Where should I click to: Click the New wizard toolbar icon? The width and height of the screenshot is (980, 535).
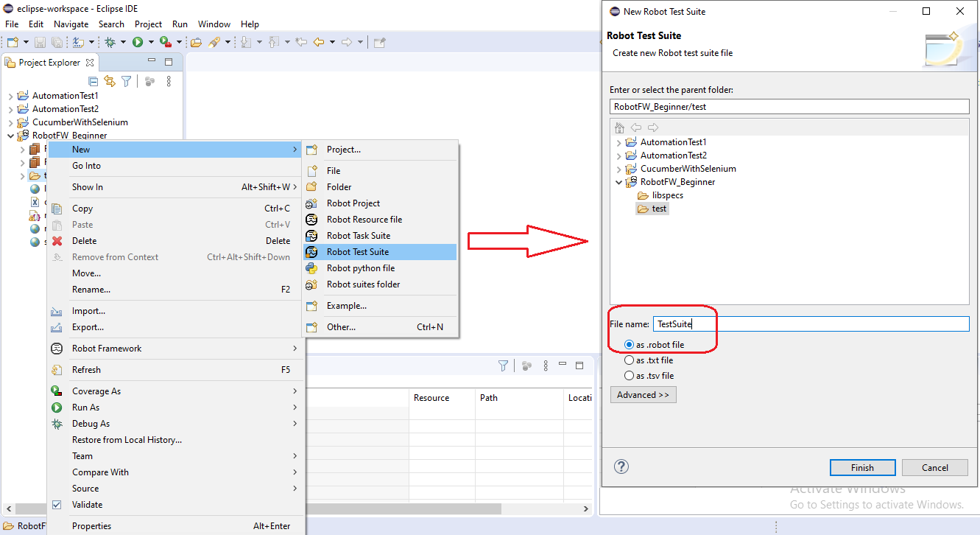click(x=13, y=43)
